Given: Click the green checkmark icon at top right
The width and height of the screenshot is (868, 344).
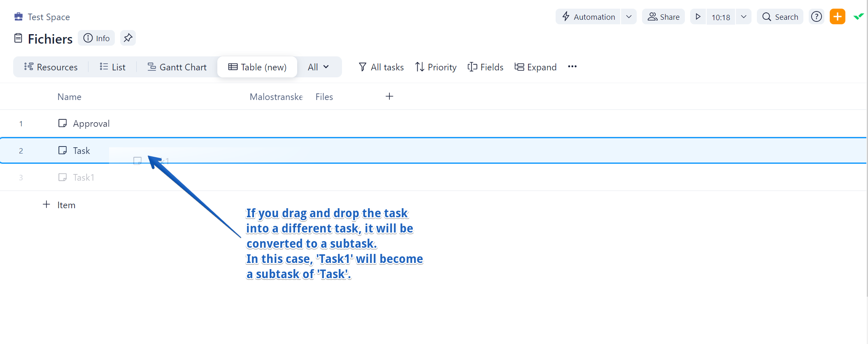Looking at the screenshot, I should pos(858,17).
